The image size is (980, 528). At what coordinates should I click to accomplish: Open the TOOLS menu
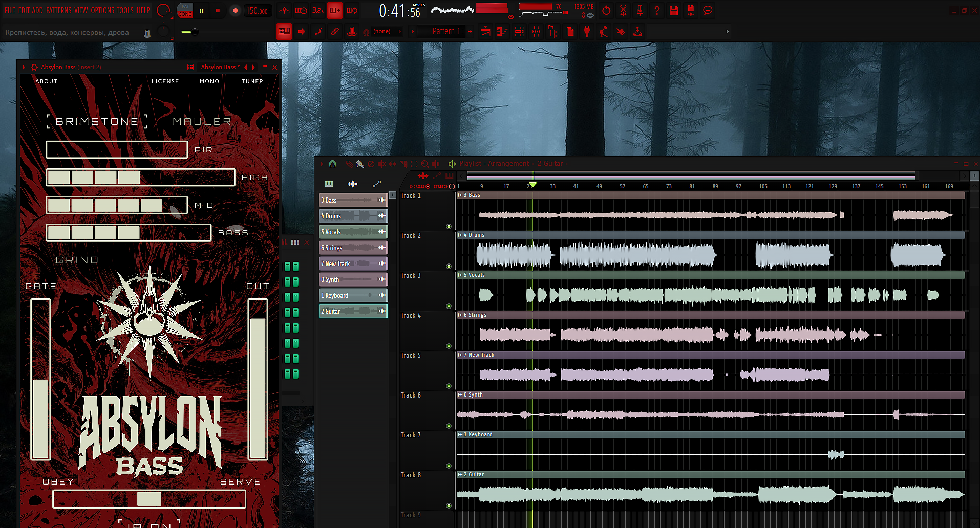pos(125,10)
